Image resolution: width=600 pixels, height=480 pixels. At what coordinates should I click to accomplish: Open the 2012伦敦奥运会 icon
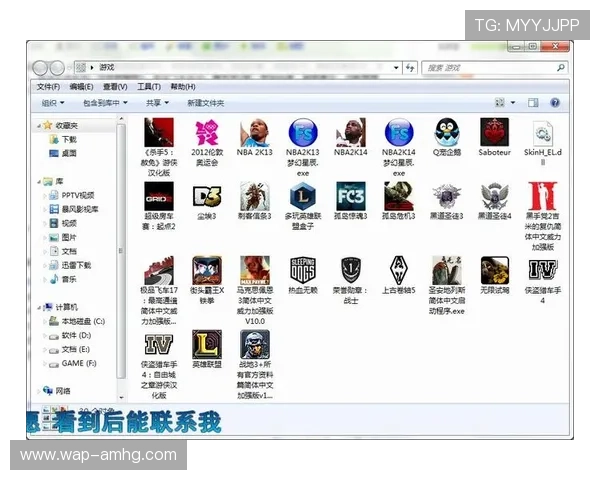tap(207, 132)
